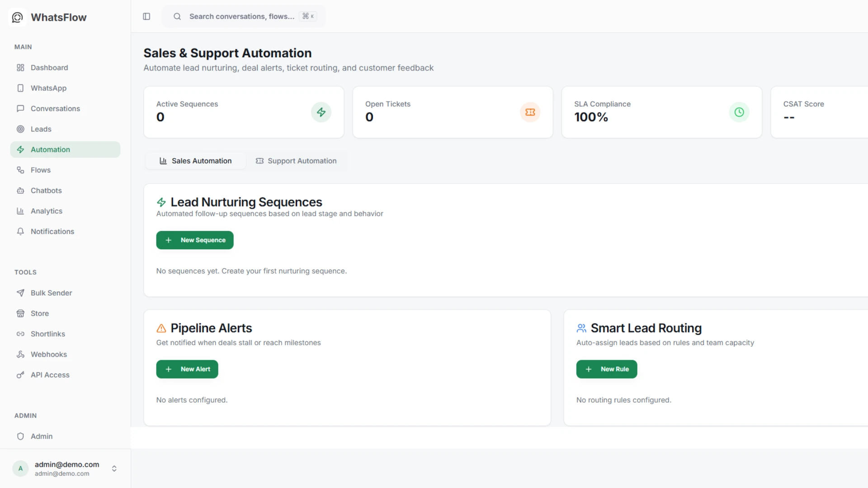Click the Shortlinks chain icon

[20, 334]
